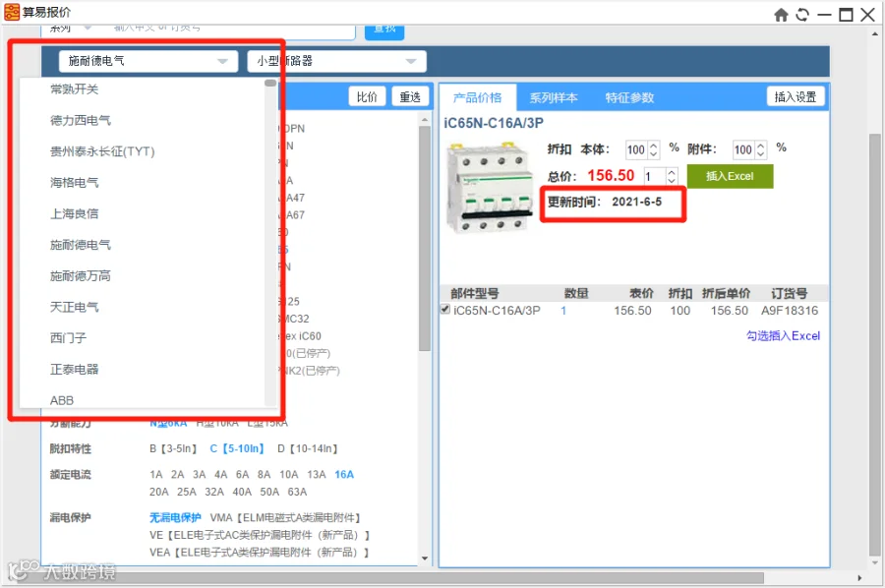The width and height of the screenshot is (885, 588).
Task: Click the 插入设置 button
Action: [x=796, y=97]
